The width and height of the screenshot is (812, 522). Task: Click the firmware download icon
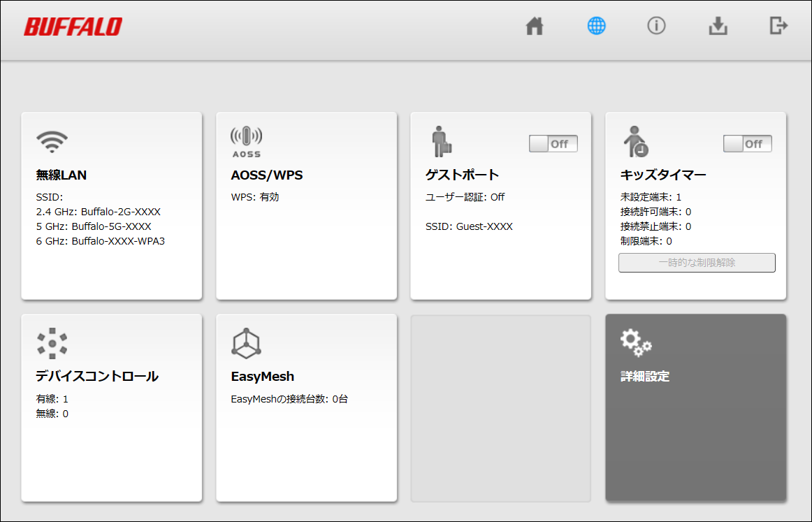(x=718, y=27)
